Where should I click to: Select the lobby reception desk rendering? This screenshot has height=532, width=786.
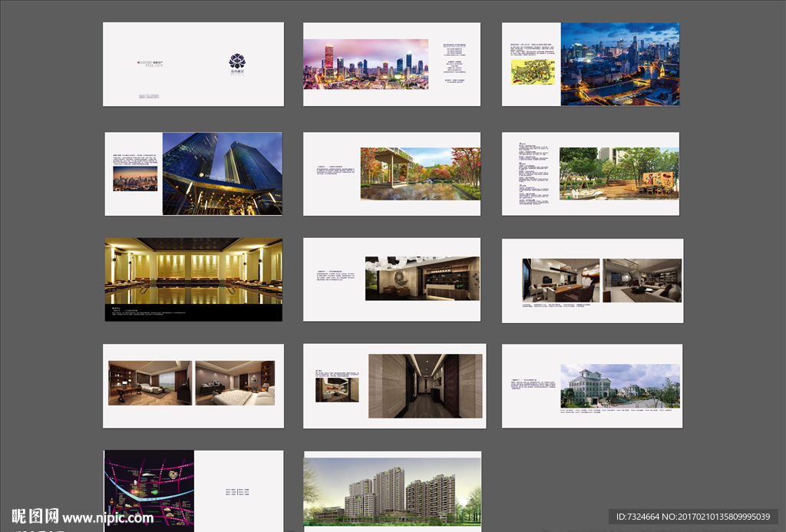[x=422, y=279]
